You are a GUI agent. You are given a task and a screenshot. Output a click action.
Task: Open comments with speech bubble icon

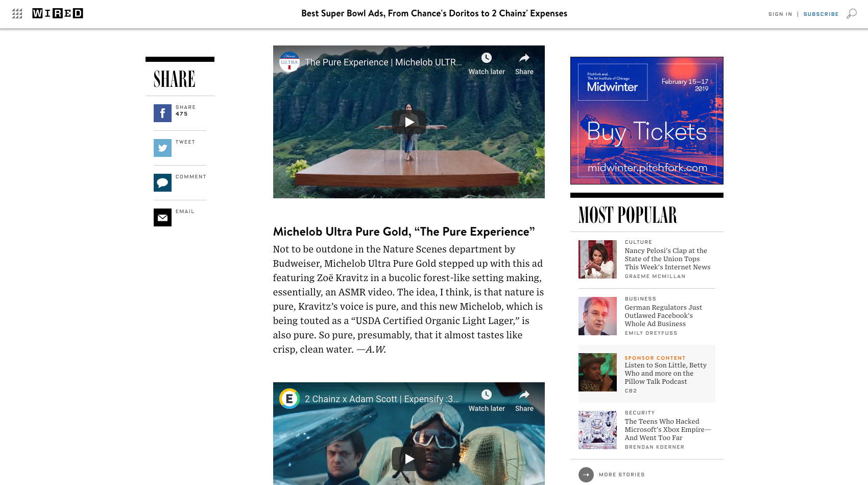tap(162, 183)
